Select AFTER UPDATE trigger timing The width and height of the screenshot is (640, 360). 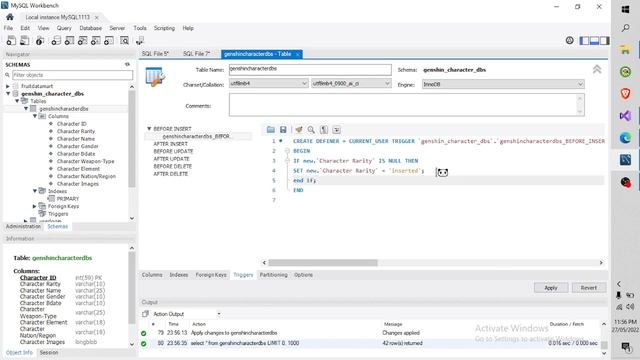click(171, 159)
